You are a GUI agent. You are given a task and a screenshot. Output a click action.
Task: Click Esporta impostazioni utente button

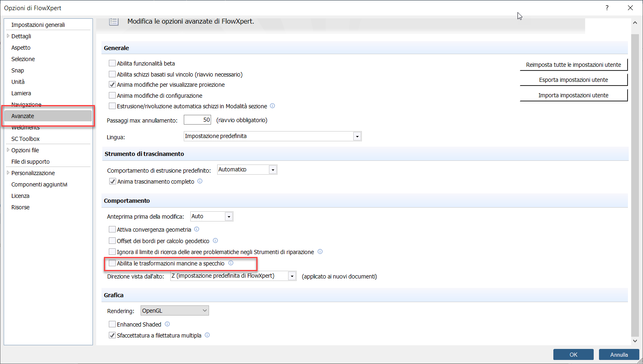click(574, 80)
